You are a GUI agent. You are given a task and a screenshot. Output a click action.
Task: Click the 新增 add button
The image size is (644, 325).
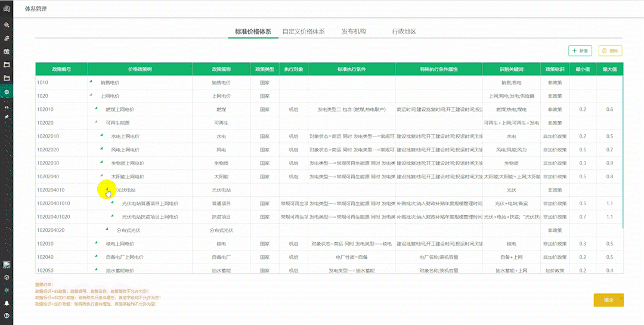tap(580, 51)
